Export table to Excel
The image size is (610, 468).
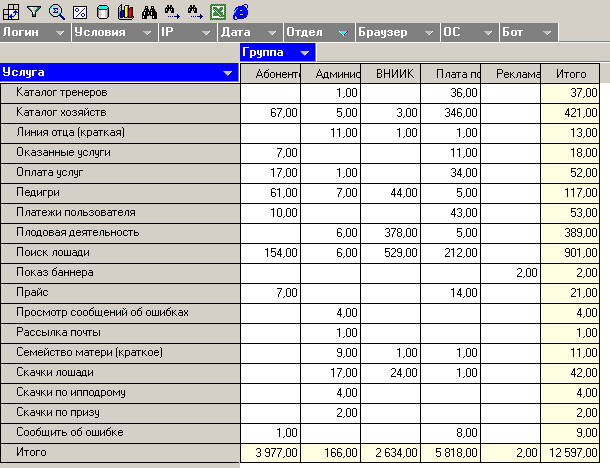click(218, 12)
